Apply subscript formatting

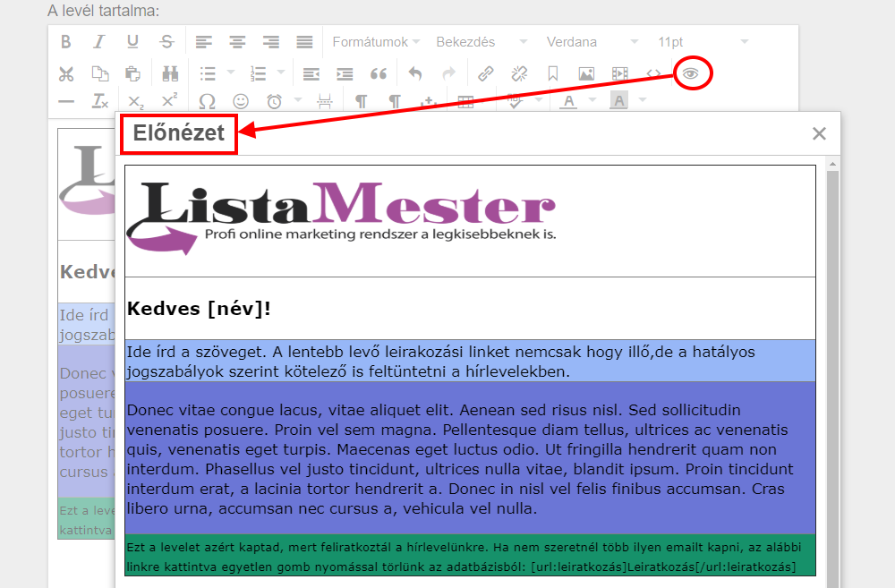point(136,102)
